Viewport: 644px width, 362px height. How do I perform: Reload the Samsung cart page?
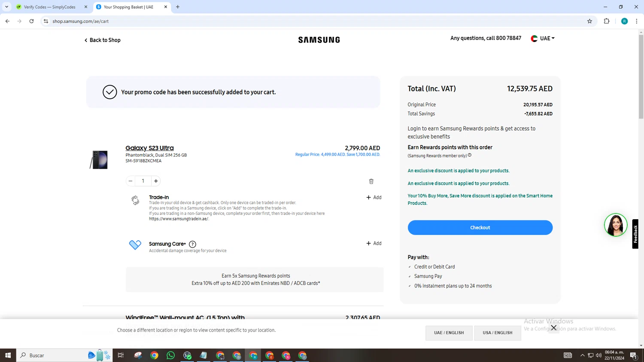[31, 21]
